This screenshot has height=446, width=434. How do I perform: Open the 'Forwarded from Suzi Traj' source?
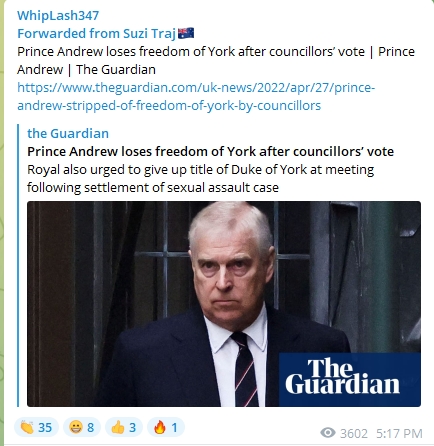(96, 33)
